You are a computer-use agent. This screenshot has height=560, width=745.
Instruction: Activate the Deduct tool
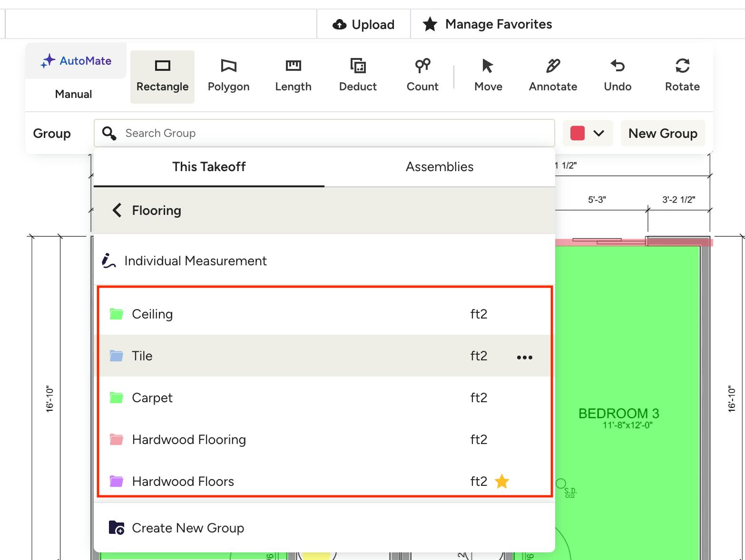click(x=358, y=77)
